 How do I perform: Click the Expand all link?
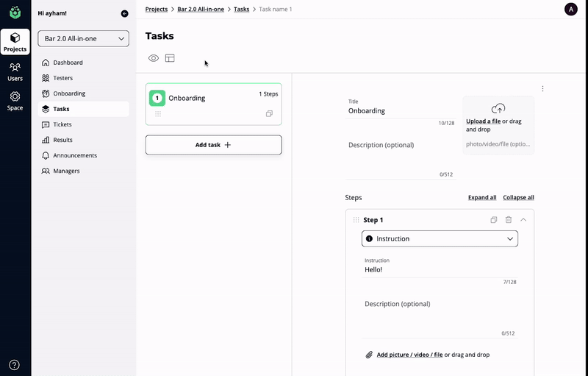[x=482, y=197]
